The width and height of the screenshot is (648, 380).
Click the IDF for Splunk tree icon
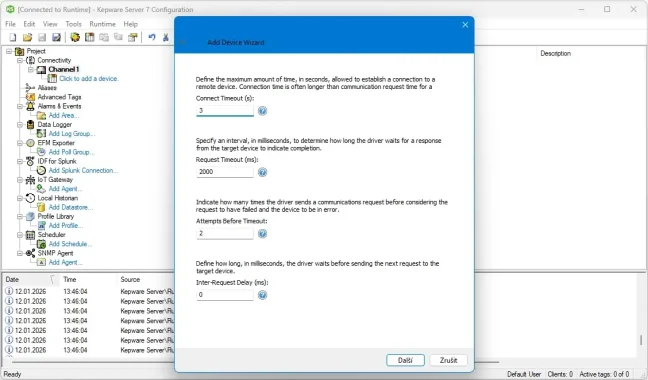pyautogui.click(x=30, y=161)
